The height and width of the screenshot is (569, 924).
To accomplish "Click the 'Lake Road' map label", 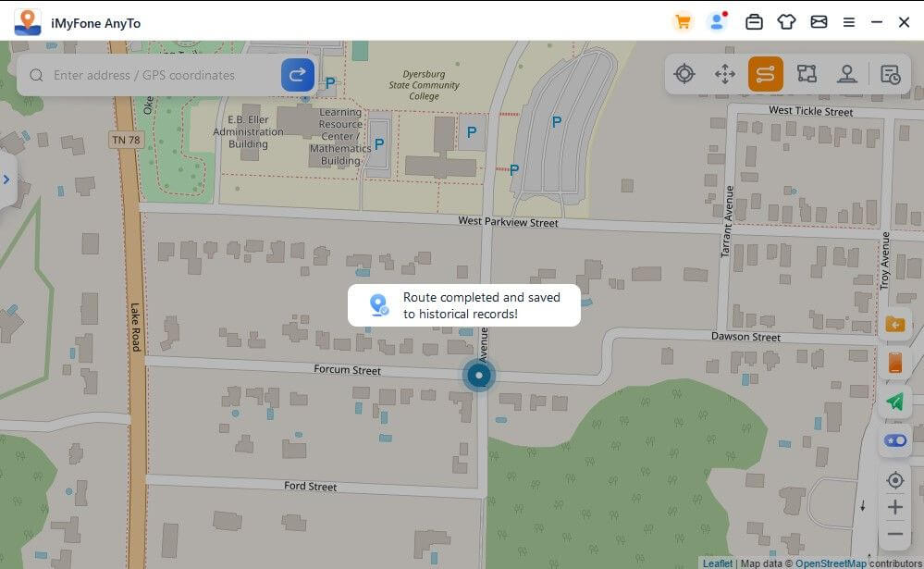I will pyautogui.click(x=136, y=328).
